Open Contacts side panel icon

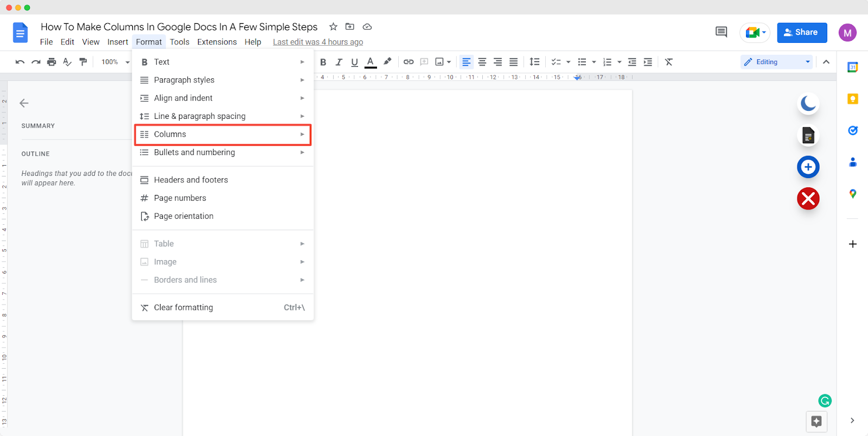click(853, 162)
